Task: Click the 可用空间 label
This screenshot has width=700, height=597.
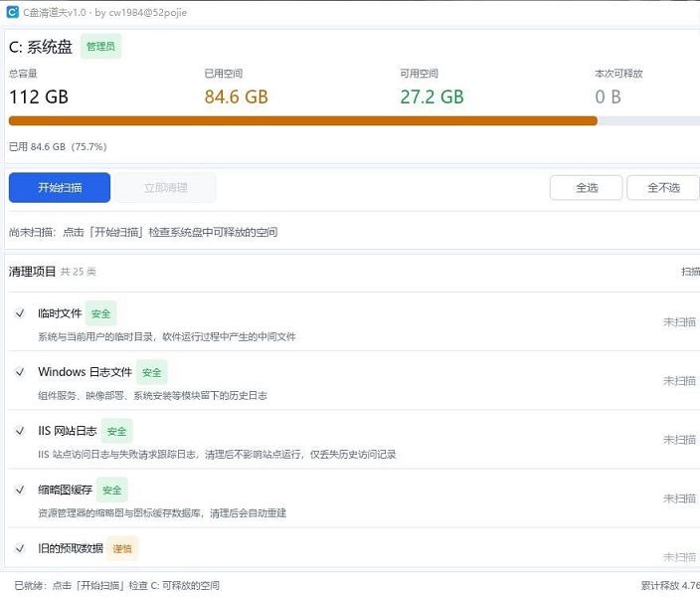Action: (419, 74)
